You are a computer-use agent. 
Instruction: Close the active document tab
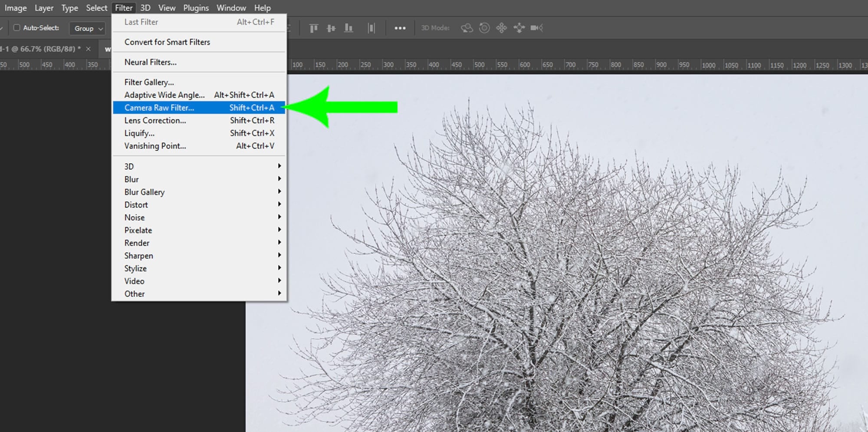click(88, 49)
